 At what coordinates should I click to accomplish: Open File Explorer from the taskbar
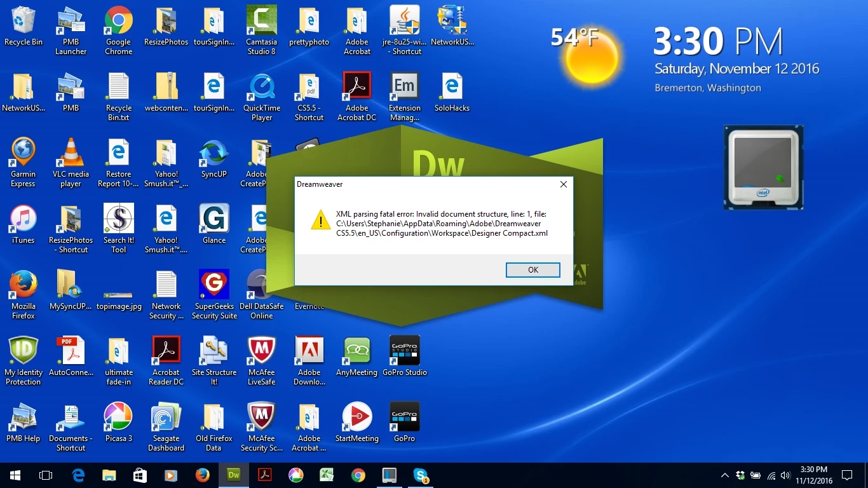pyautogui.click(x=109, y=475)
